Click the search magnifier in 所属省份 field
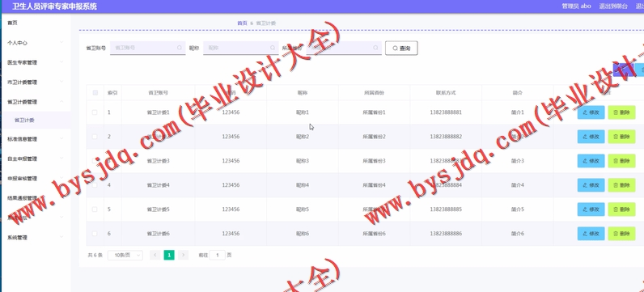Image resolution: width=644 pixels, height=292 pixels. tap(375, 48)
